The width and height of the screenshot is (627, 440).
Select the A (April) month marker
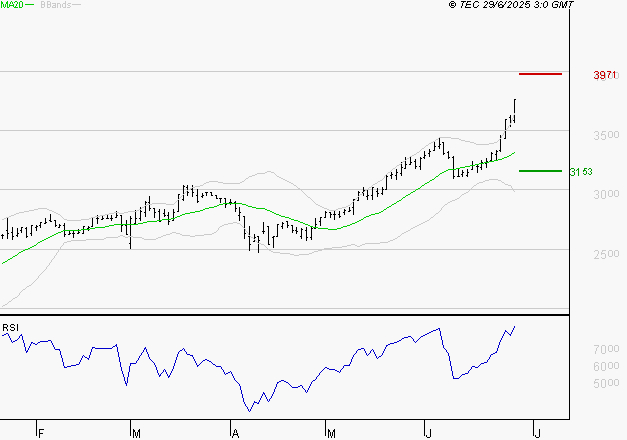pyautogui.click(x=236, y=433)
